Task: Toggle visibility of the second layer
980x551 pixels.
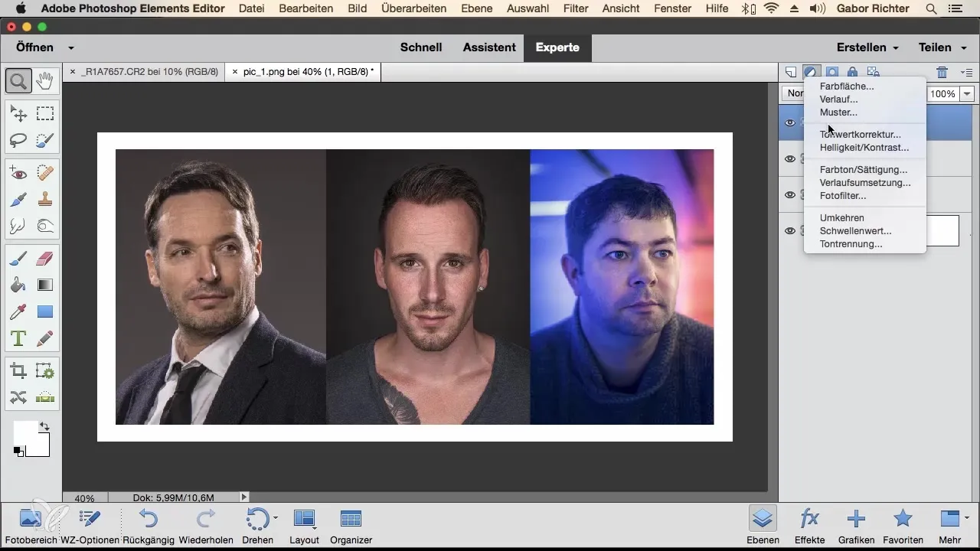Action: (790, 158)
